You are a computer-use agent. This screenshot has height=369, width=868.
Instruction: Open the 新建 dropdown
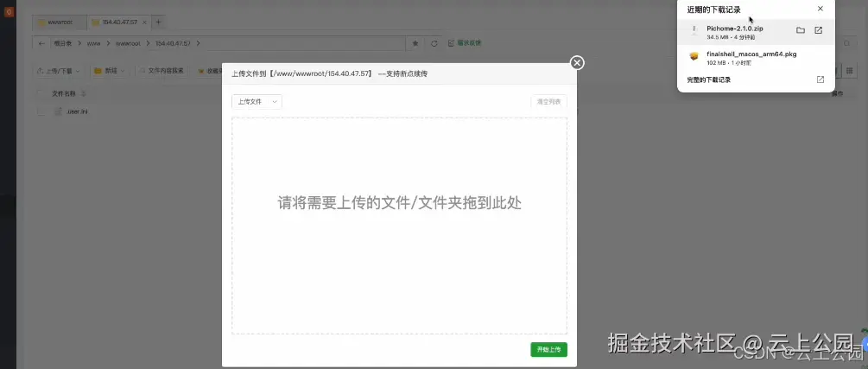[x=110, y=71]
